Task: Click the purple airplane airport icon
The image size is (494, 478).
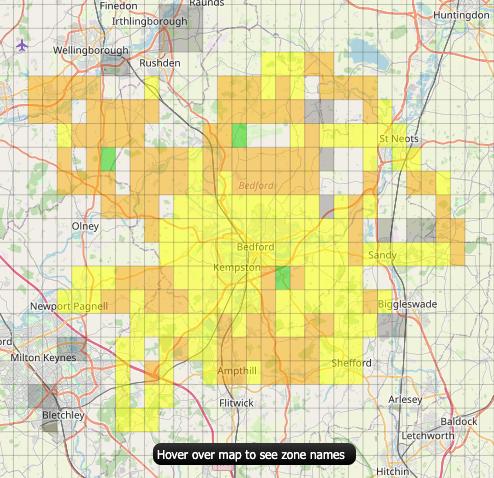Action: pyautogui.click(x=22, y=46)
